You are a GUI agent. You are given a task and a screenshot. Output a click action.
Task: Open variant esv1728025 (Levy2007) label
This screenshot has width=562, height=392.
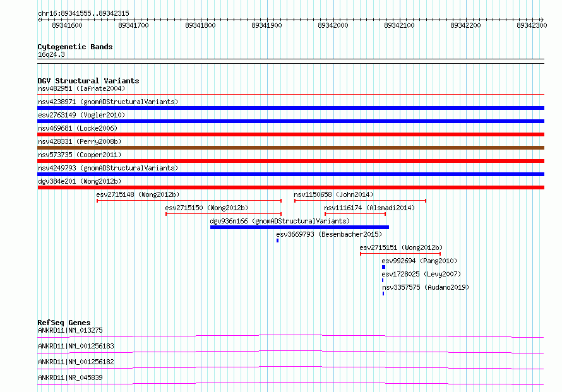pos(421,274)
